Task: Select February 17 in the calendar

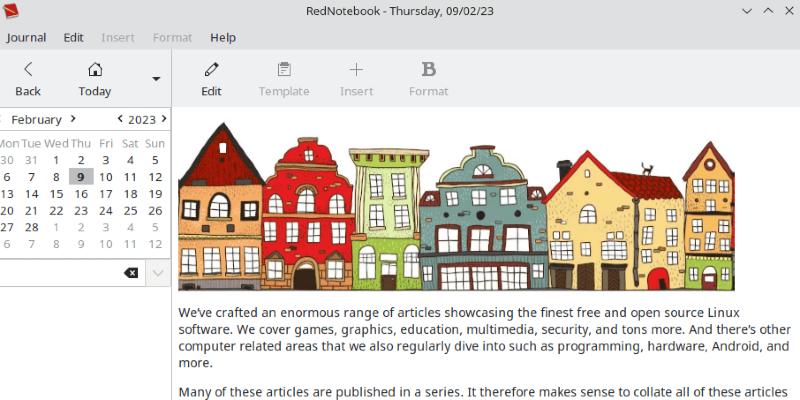Action: pos(106,194)
